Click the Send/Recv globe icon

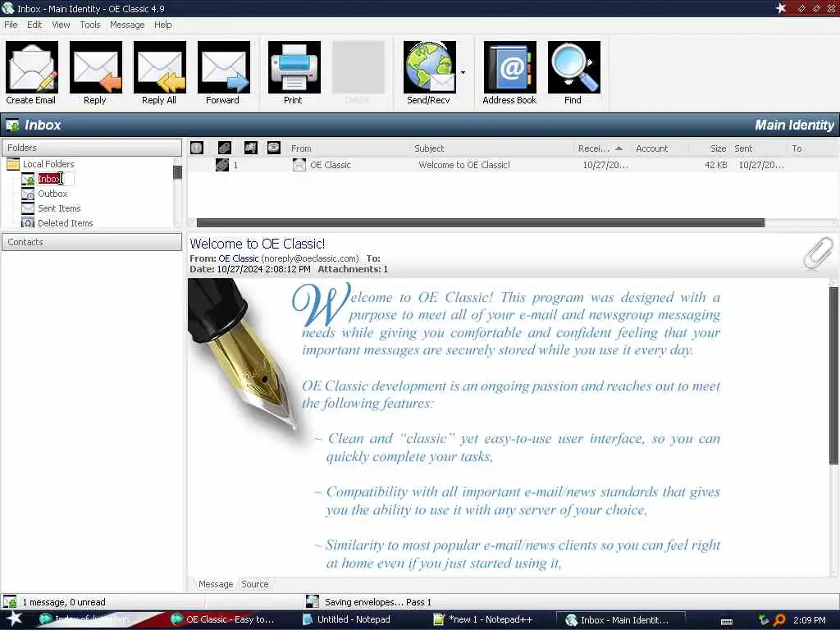click(x=430, y=67)
